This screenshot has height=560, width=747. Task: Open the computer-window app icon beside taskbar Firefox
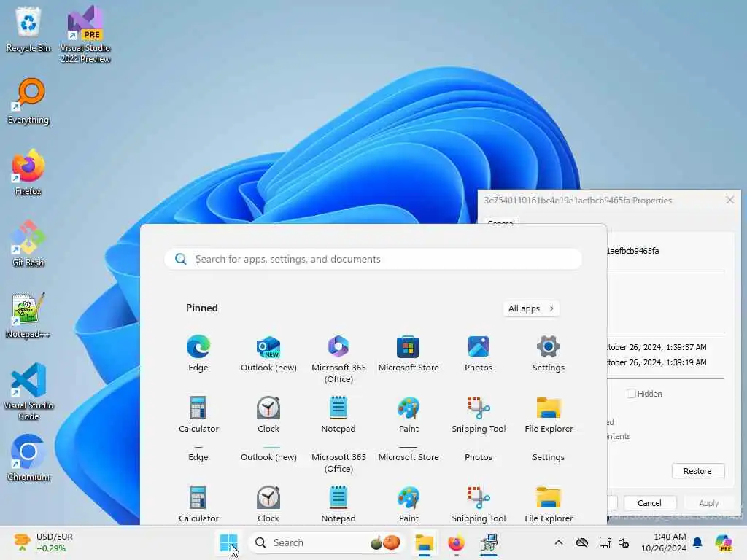tap(489, 542)
